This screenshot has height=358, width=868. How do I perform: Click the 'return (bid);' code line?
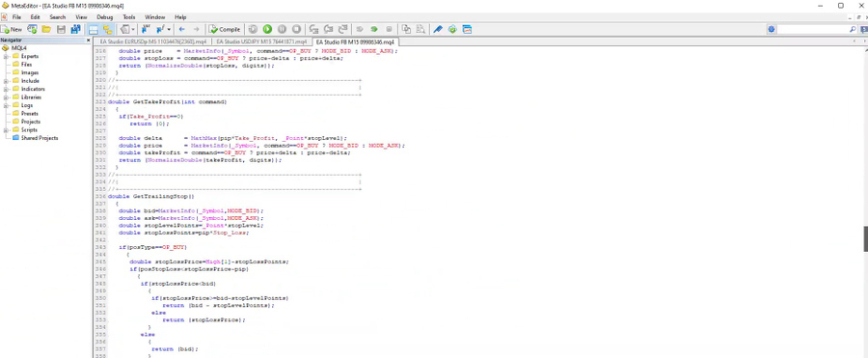coord(175,349)
